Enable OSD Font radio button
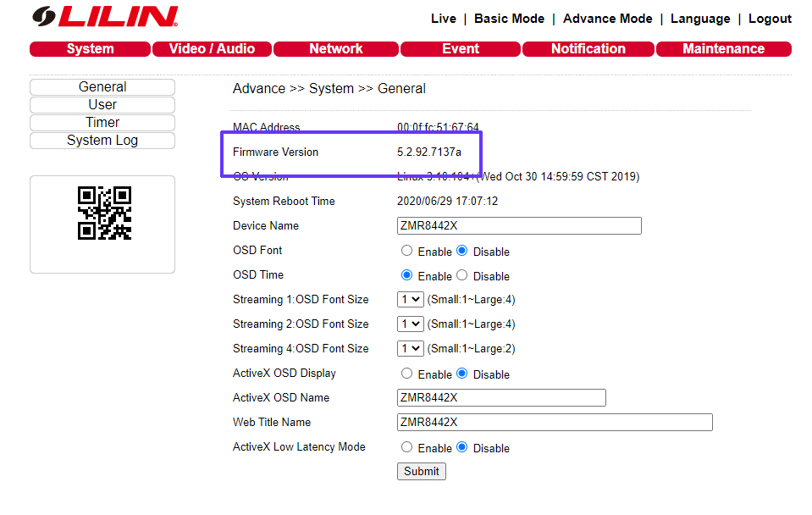Viewport: 812px width, 515px height. click(407, 251)
